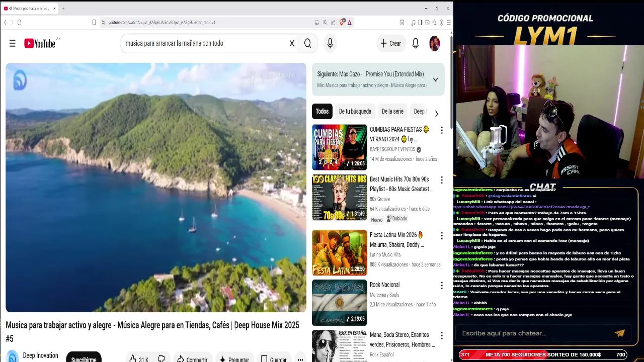The image size is (644, 362).
Task: Open a new browser tab
Action: 63,9
